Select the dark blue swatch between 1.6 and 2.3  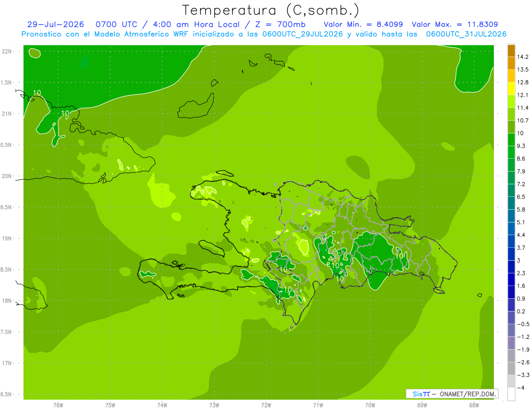[x=511, y=280]
